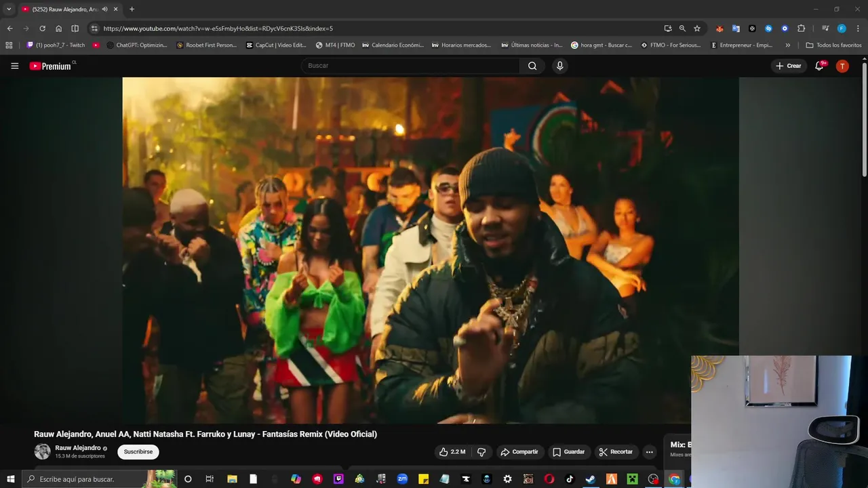
Task: Open the pooh7_7 Twitch bookmark
Action: tap(56, 45)
